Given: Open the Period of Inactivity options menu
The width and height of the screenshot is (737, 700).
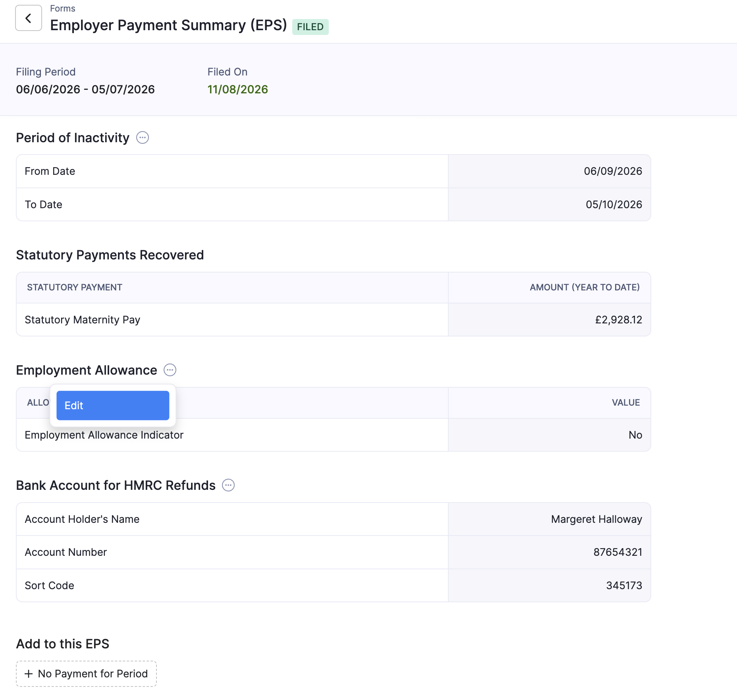Looking at the screenshot, I should [x=143, y=137].
